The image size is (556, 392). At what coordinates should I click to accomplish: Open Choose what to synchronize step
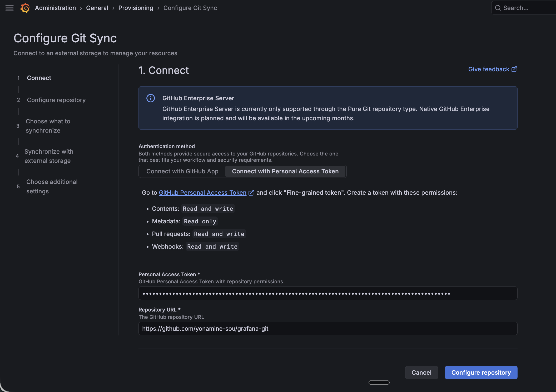point(48,126)
